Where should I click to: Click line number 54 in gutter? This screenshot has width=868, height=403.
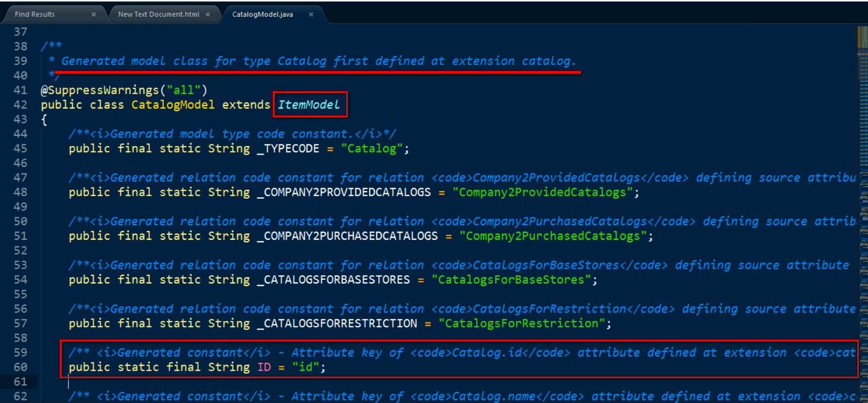(20, 280)
